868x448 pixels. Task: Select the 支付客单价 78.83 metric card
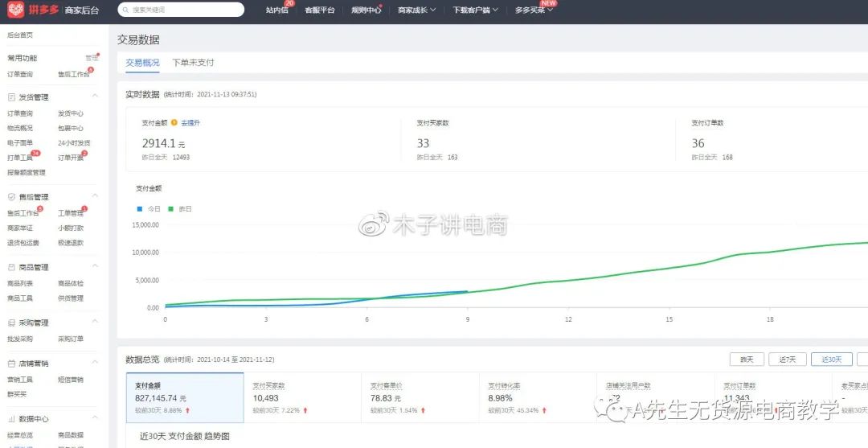coord(420,397)
